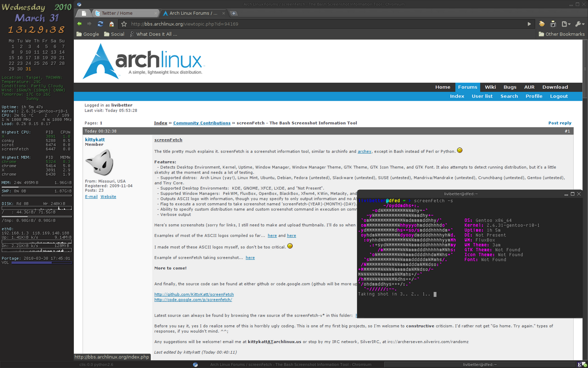
Task: Go back with the green back arrow
Action: (79, 24)
